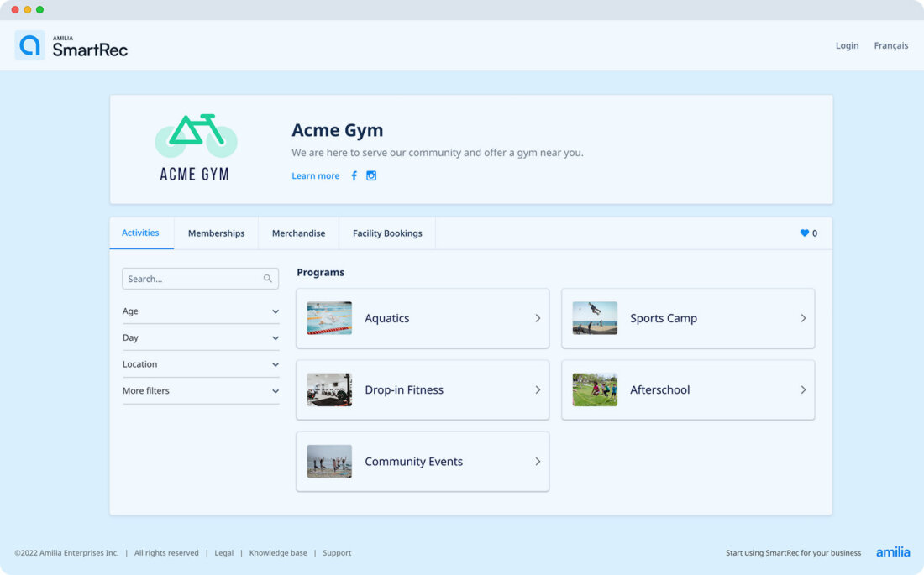Click the Learn more link
This screenshot has width=924, height=575.
coord(316,176)
